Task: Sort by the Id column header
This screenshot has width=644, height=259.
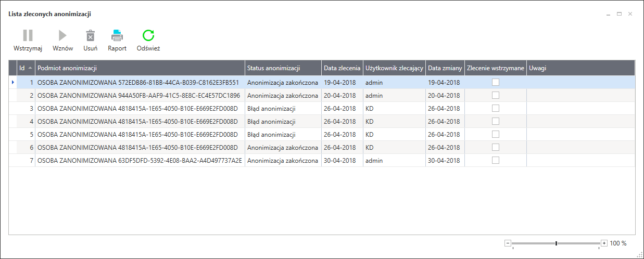Action: 22,68
